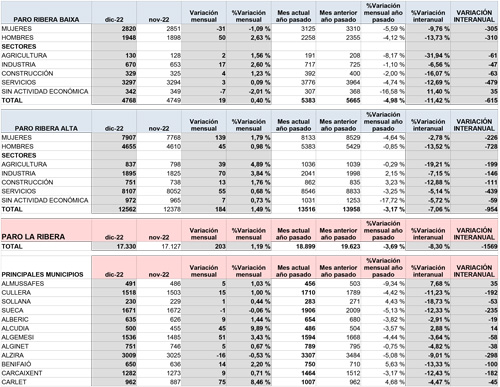Click Ribera Baixa SIN ACTIVIDAD ECONÓMICA label
500x387 pixels.
click(46, 91)
